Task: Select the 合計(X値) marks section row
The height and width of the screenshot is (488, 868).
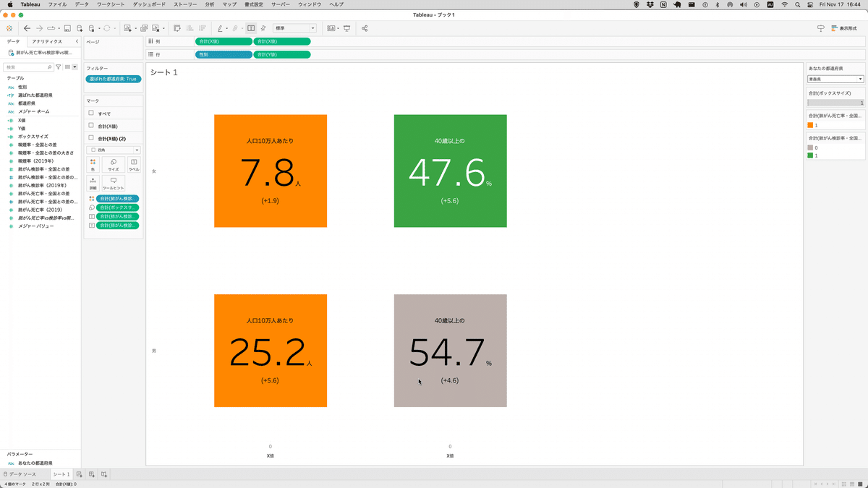Action: tap(114, 126)
